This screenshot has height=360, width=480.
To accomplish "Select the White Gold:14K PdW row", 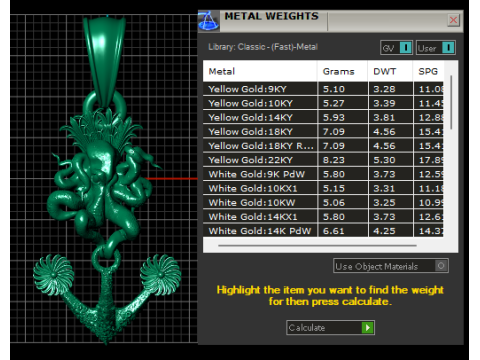I will click(x=323, y=231).
